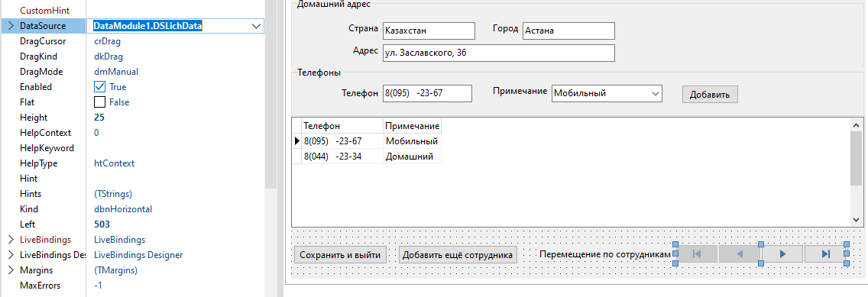Image resolution: width=868 pixels, height=297 pixels.
Task: Select the grid cell Домашний
Action: coord(412,157)
